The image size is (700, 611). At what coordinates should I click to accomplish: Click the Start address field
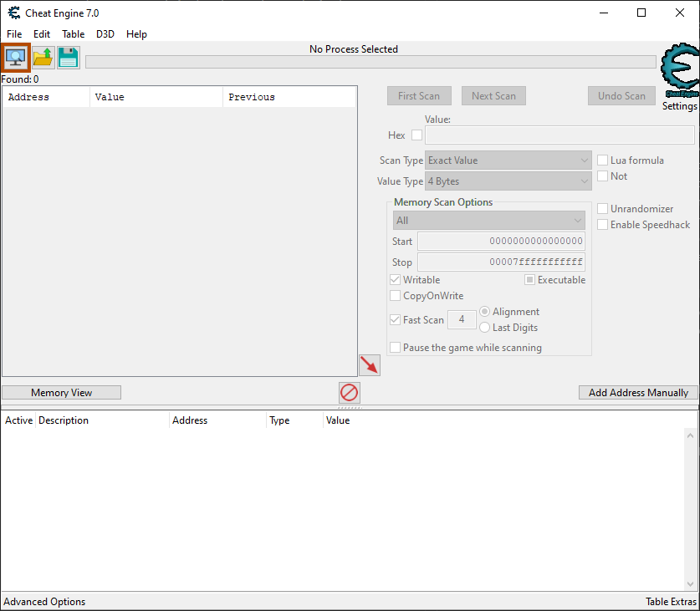tap(501, 241)
